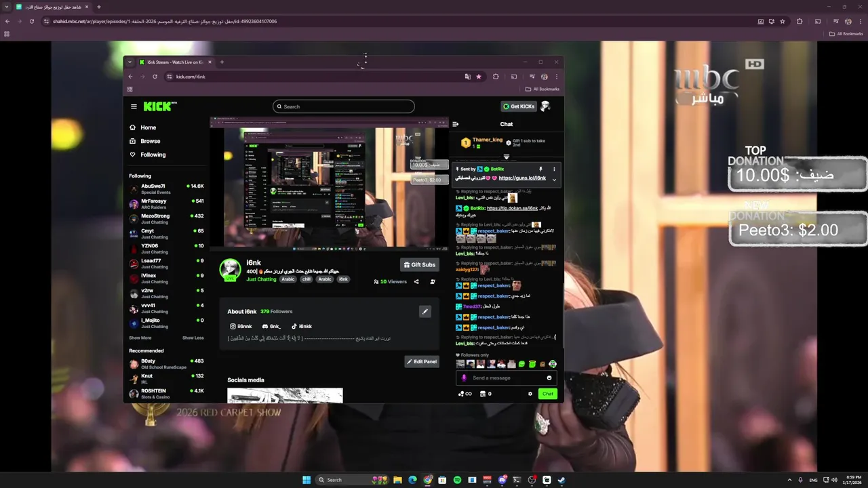Screen dimensions: 868x488
Task: Open YZN06 channel in Following list
Action: coord(166,248)
